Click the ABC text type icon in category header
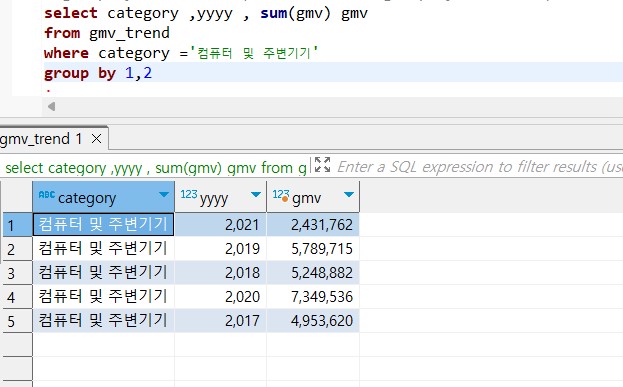This screenshot has height=387, width=623. [47, 195]
